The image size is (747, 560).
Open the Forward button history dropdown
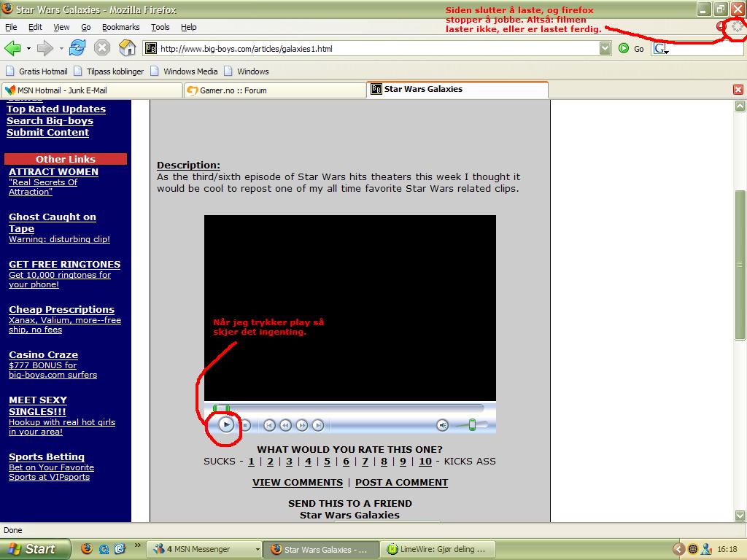coord(61,49)
